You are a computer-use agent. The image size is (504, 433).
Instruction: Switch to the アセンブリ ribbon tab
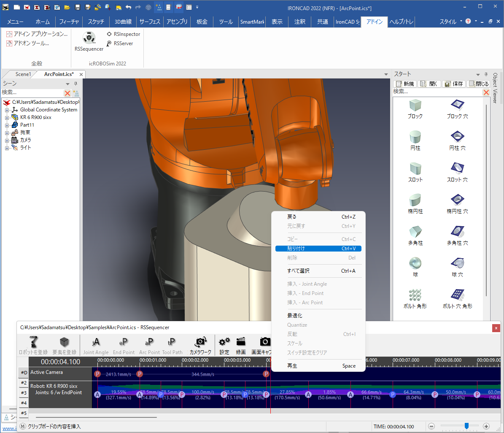(x=177, y=22)
